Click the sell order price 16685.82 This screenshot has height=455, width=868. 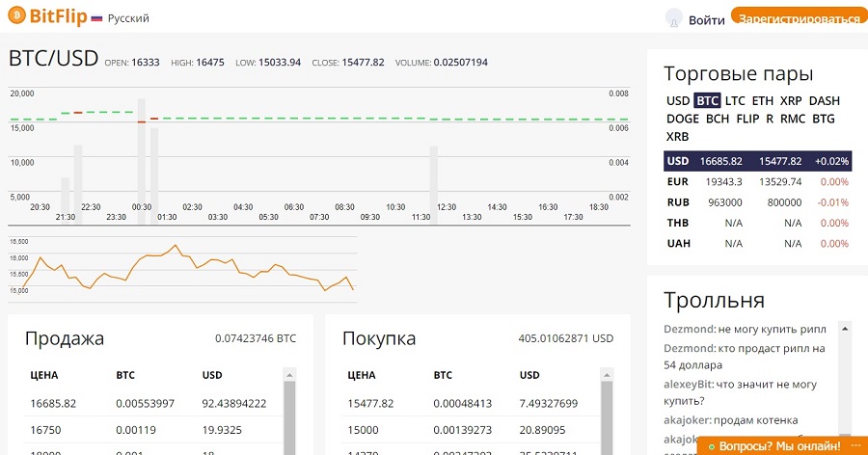[x=53, y=404]
